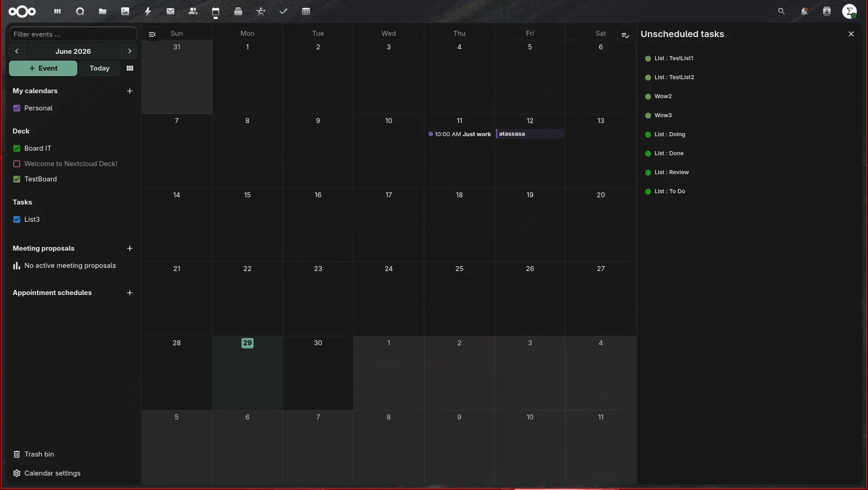Open the Tasks checkmark app icon

[283, 11]
